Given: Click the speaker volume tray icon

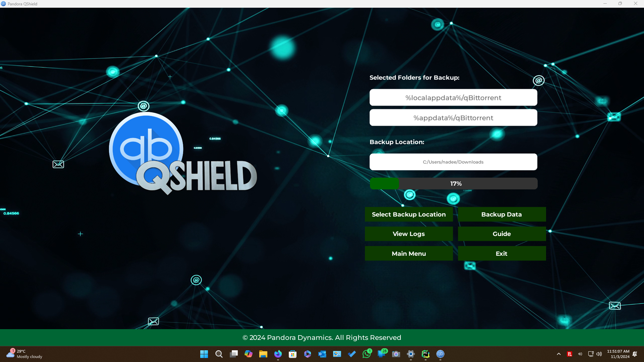Looking at the screenshot, I should click(x=599, y=354).
